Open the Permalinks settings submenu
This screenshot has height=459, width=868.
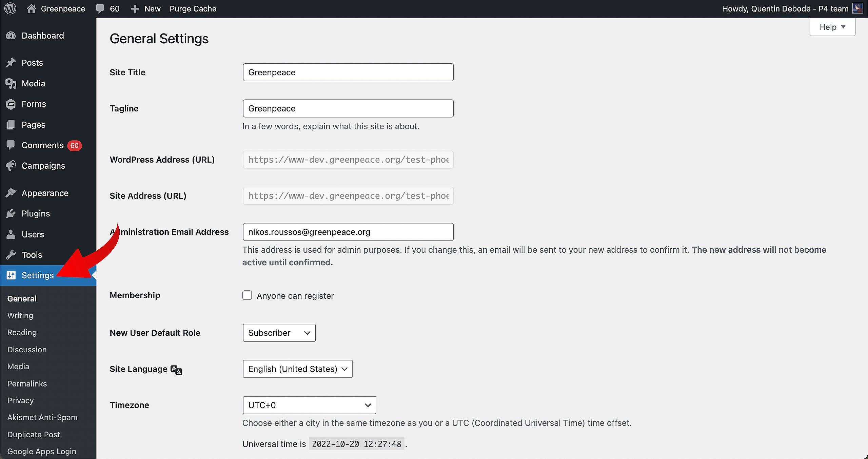[x=27, y=383]
